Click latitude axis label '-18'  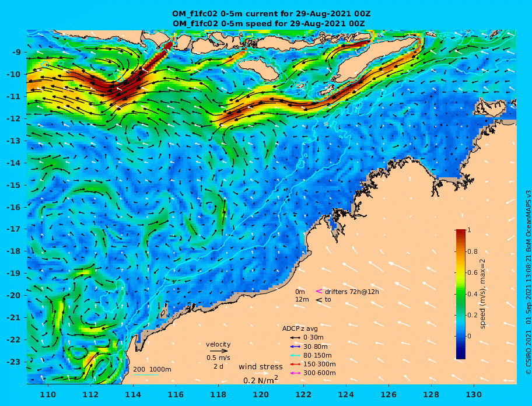click(14, 251)
